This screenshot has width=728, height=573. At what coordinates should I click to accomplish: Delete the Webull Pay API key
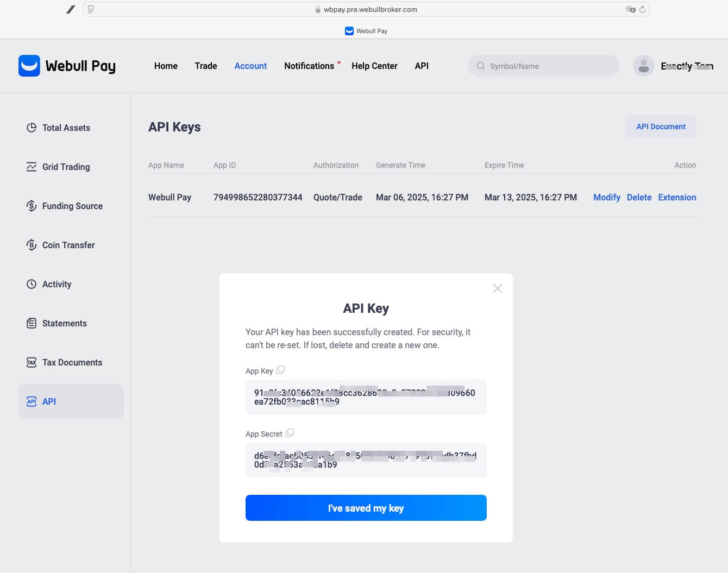[x=639, y=197]
